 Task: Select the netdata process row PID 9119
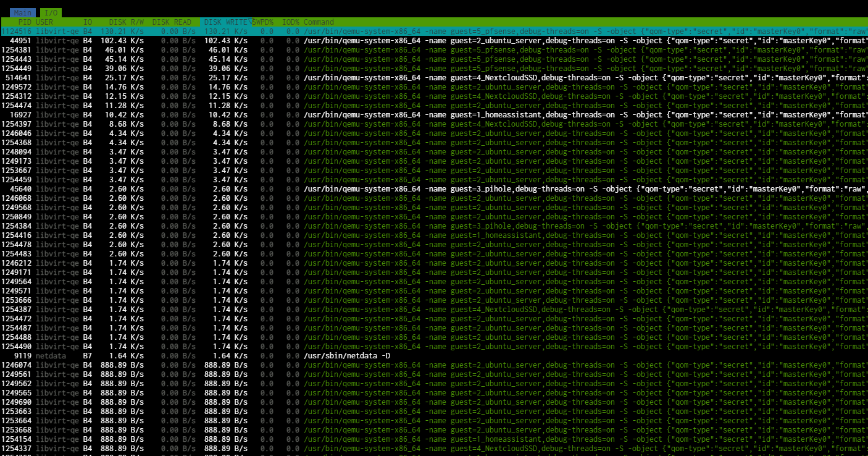pos(434,356)
